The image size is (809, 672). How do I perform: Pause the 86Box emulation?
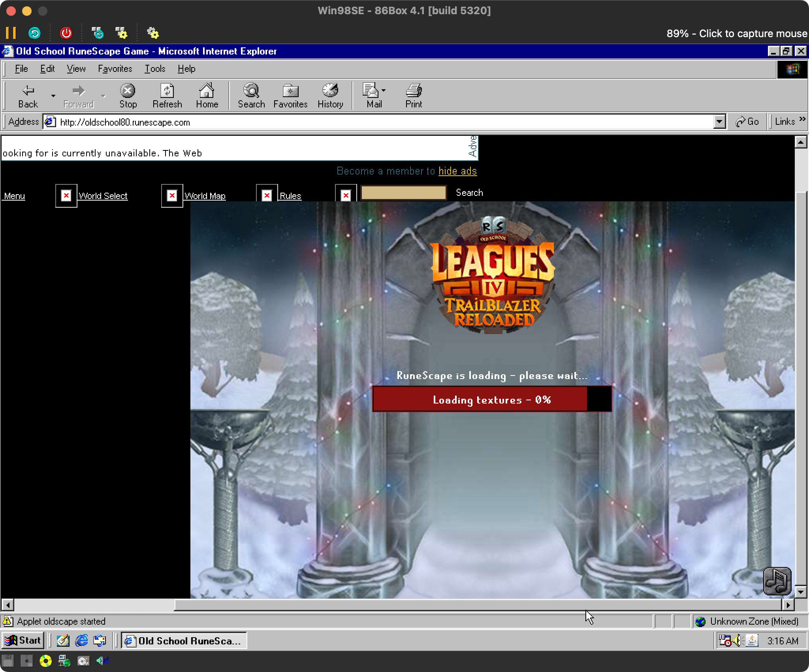click(x=11, y=33)
